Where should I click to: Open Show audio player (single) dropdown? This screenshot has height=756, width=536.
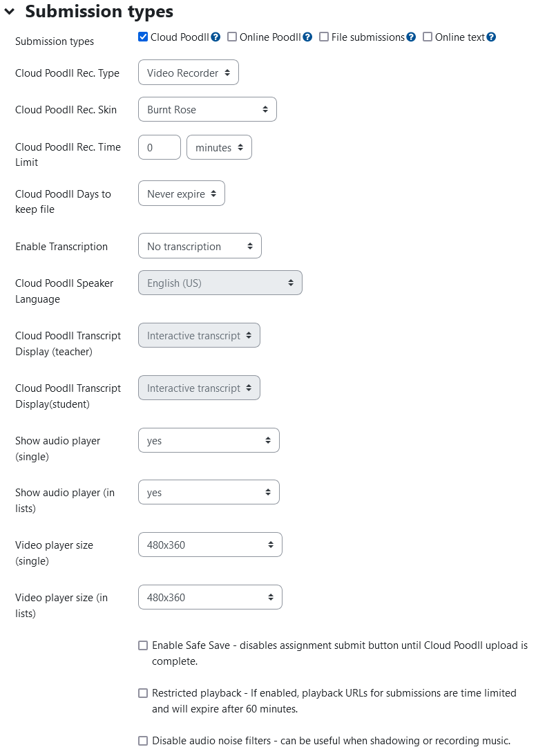coord(209,440)
